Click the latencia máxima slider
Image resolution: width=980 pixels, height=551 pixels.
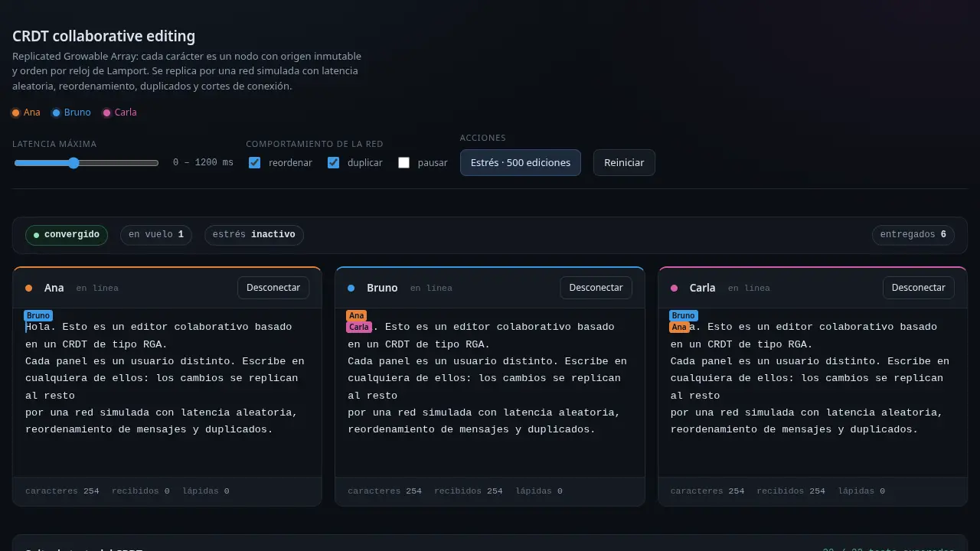[x=87, y=163]
